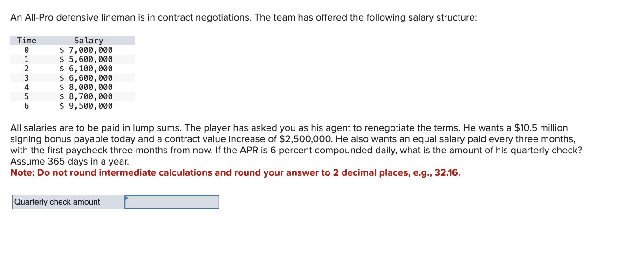644x275 pixels.
Task: Select the $9,500,000 salary value at Time 6
Action: (86, 106)
